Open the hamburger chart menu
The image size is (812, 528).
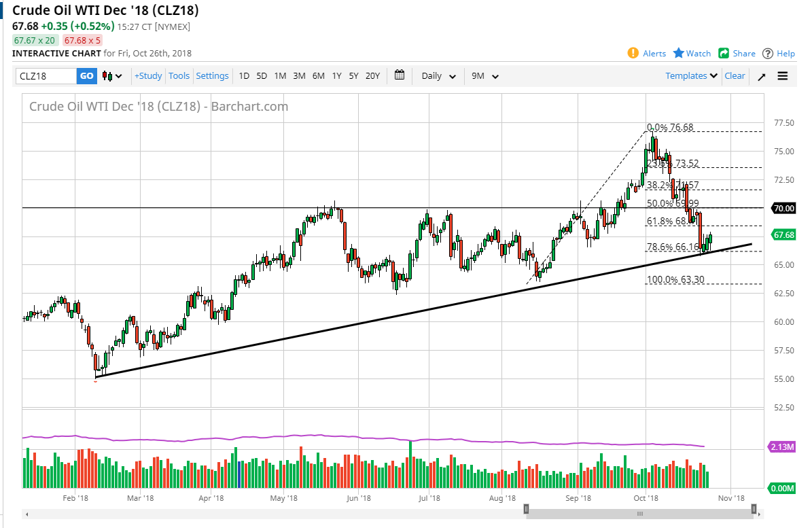[x=782, y=76]
